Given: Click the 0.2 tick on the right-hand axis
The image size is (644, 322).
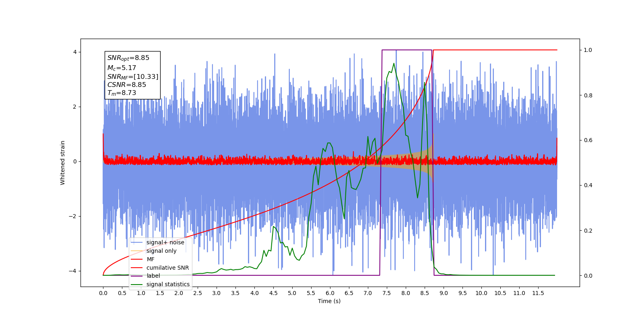Looking at the screenshot, I should (x=588, y=231).
